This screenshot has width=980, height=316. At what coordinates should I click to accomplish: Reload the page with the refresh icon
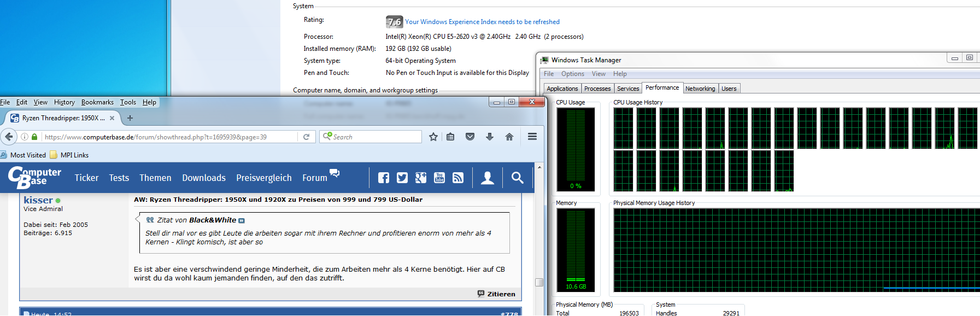307,137
